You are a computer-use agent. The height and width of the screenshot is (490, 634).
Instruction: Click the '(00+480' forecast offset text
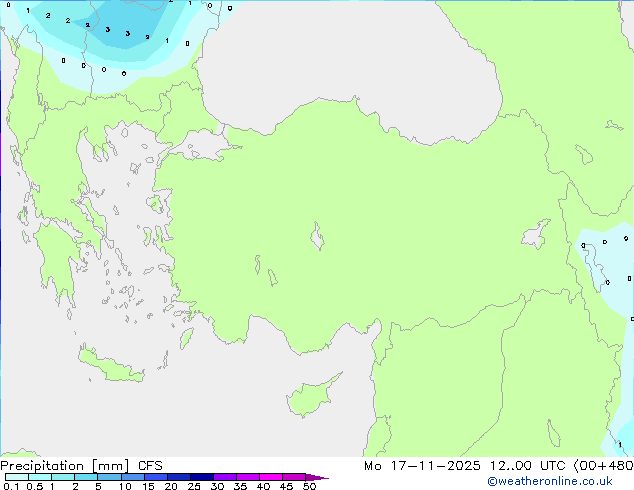point(603,466)
